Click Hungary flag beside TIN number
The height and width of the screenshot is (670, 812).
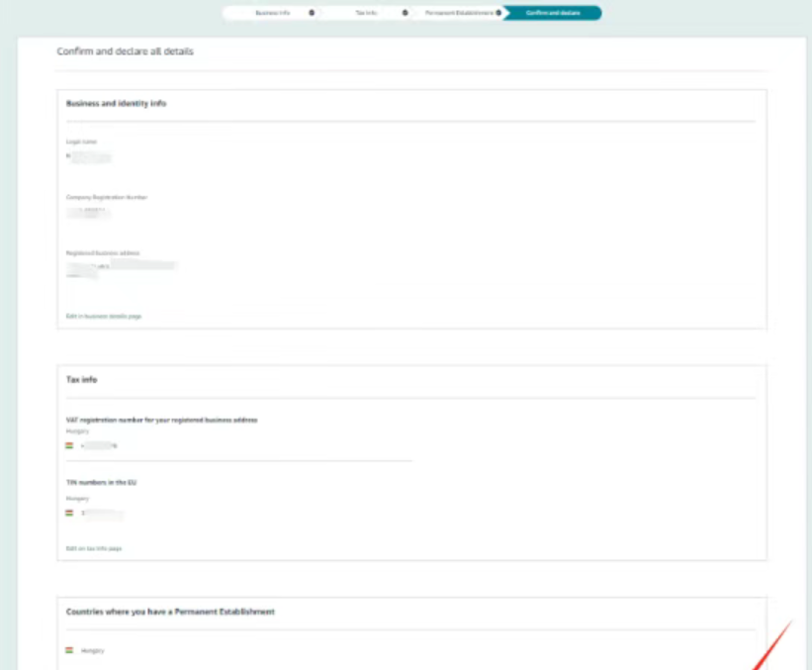click(69, 513)
